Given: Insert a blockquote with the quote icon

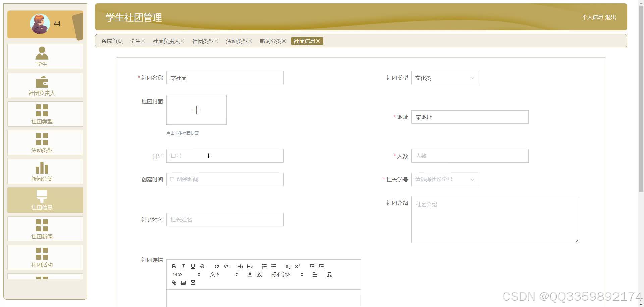Looking at the screenshot, I should tap(216, 266).
